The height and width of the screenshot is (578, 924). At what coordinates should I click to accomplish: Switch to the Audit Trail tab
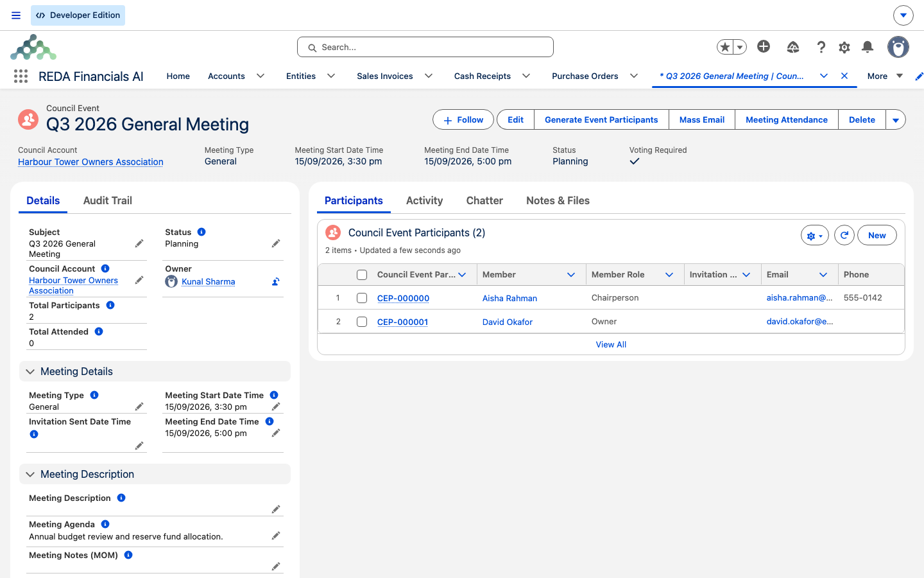point(108,200)
